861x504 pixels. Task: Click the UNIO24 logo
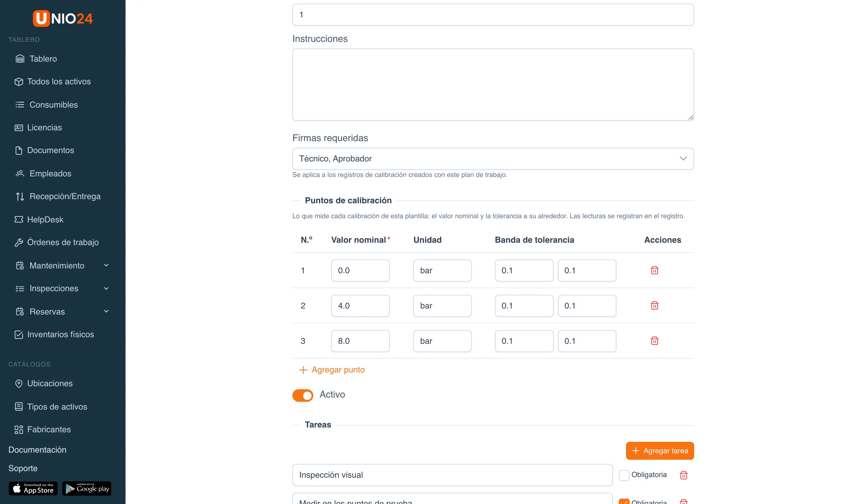63,18
